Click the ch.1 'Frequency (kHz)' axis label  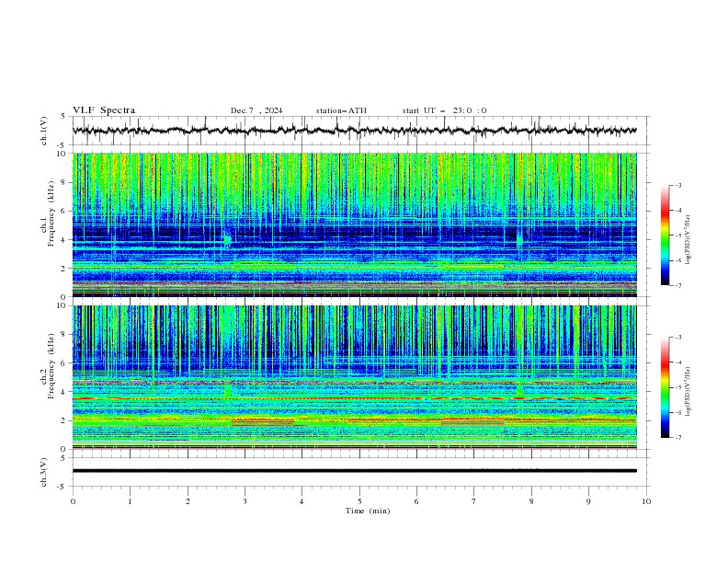pyautogui.click(x=51, y=213)
